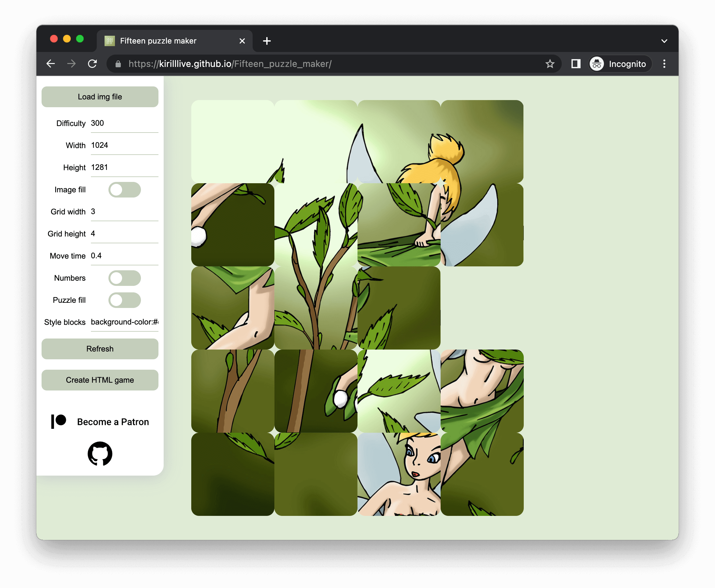The height and width of the screenshot is (588, 715).
Task: Click the Load img file button
Action: pos(100,97)
